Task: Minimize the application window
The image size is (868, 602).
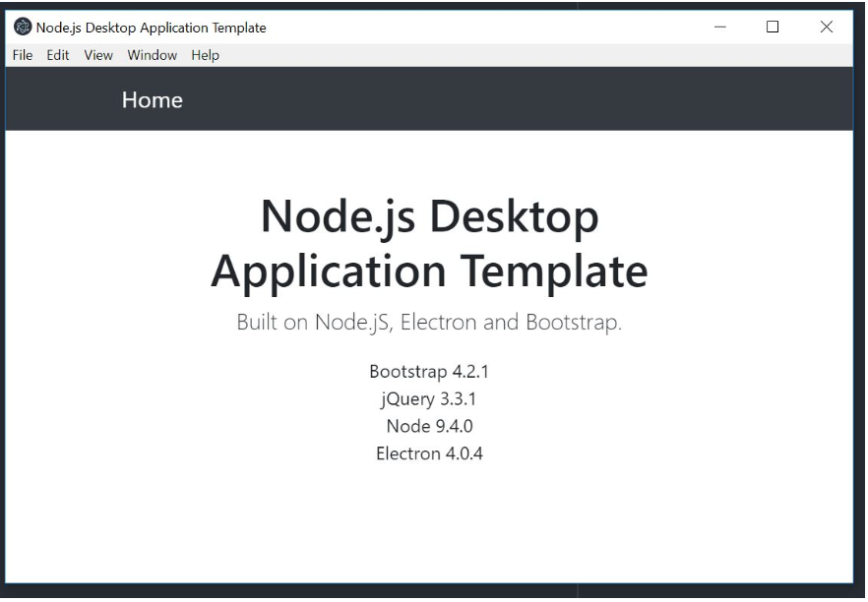Action: point(720,28)
